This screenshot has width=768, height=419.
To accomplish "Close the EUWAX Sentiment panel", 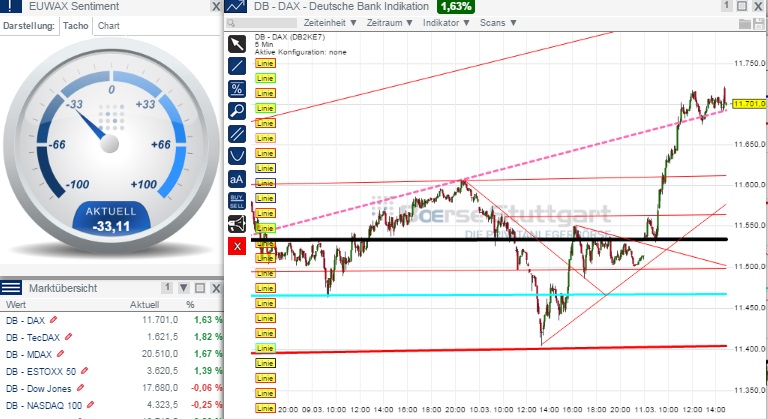I will [x=216, y=6].
